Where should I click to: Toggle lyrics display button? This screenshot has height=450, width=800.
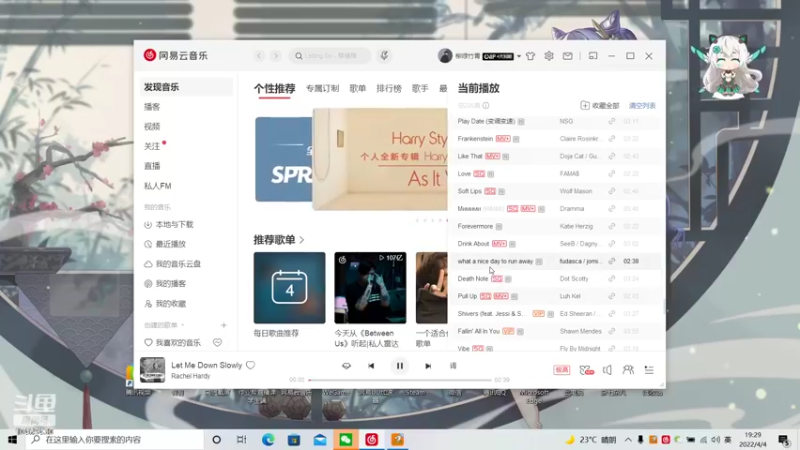(453, 366)
